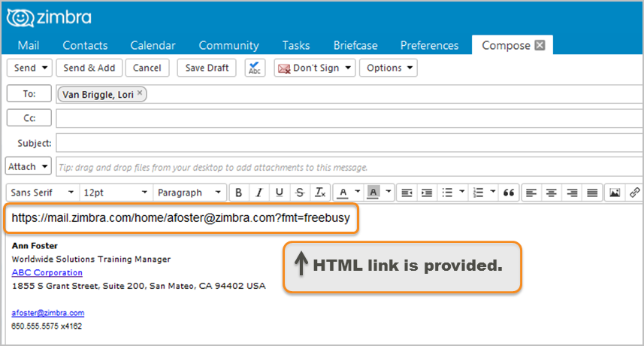Run the spell check icon
The height and width of the screenshot is (346, 644).
coord(255,68)
